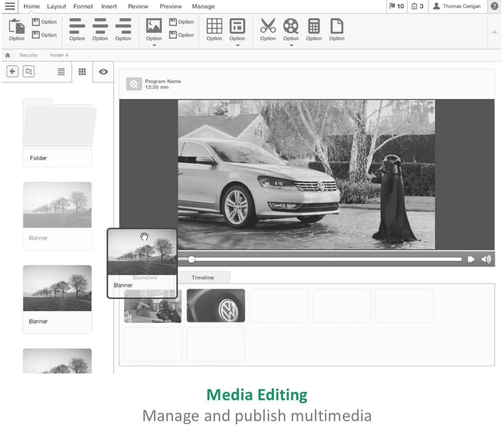Click the video preview of the car
Viewport: 504px width, 432px height.
point(306,175)
